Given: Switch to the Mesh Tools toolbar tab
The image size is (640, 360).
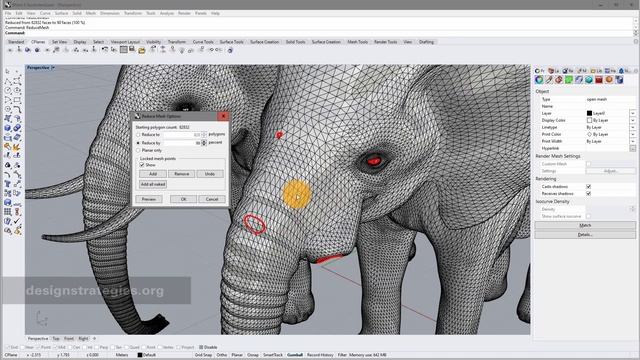Looking at the screenshot, I should click(358, 42).
